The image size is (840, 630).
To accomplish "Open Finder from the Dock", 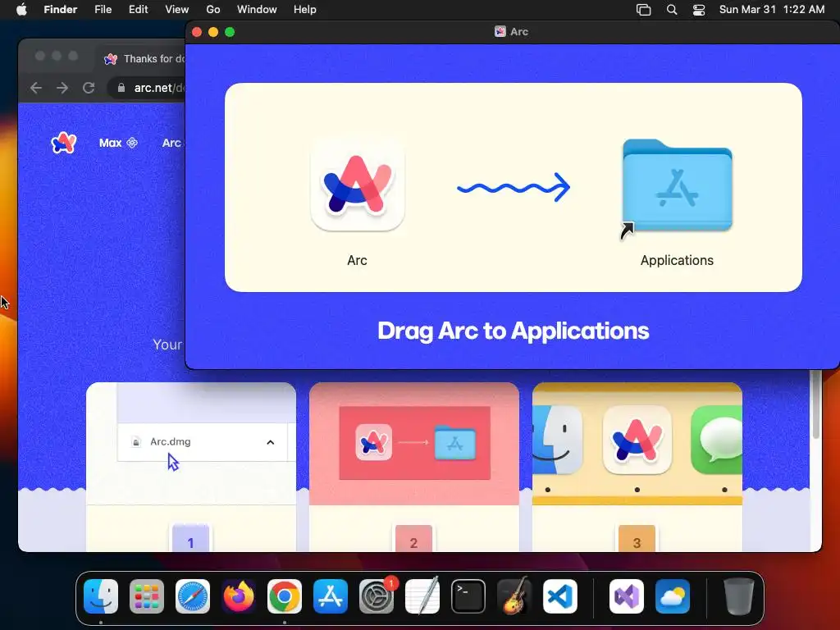I will [101, 596].
